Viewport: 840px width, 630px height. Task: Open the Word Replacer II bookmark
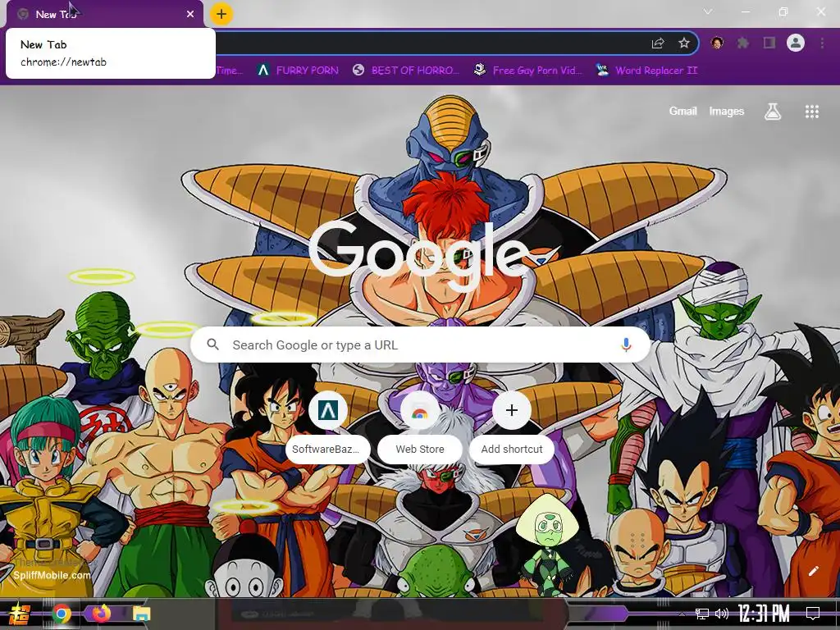tap(646, 71)
